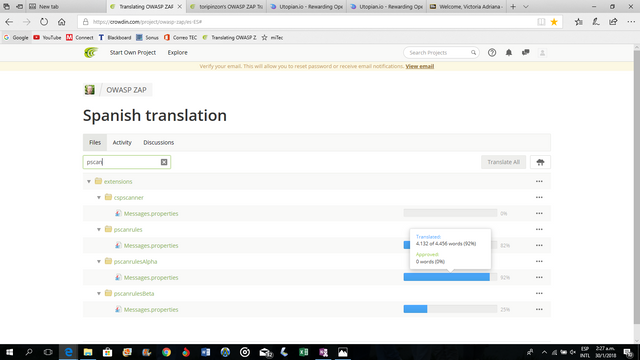Collapse the pscanrules folder arrow
Viewport: 640px width, 360px height.
(x=99, y=229)
